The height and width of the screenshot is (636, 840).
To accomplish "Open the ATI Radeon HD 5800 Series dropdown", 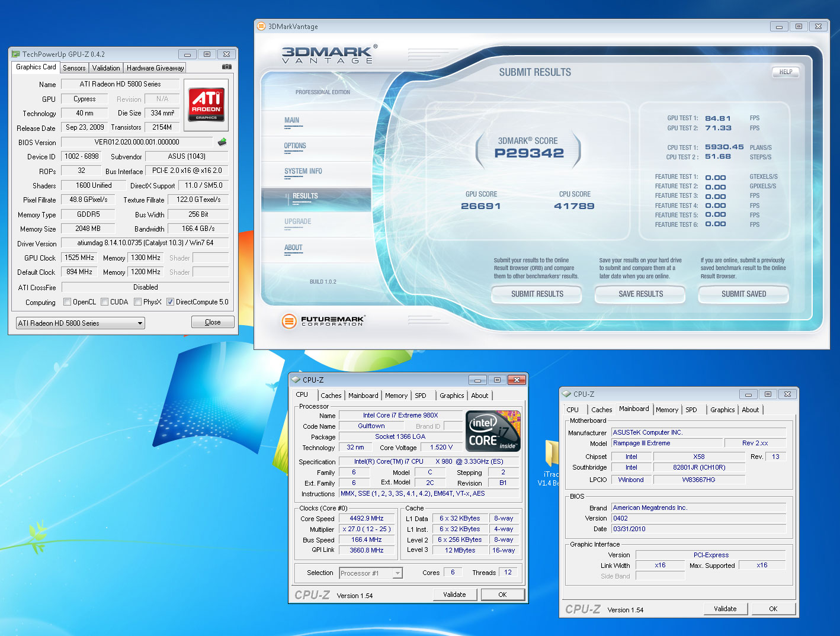I will pyautogui.click(x=81, y=323).
